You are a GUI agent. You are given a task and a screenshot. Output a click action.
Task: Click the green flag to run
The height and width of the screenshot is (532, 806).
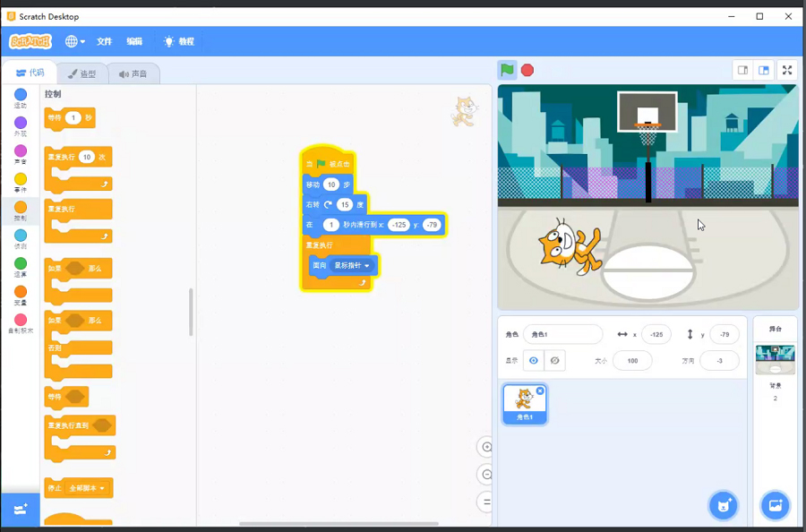508,70
